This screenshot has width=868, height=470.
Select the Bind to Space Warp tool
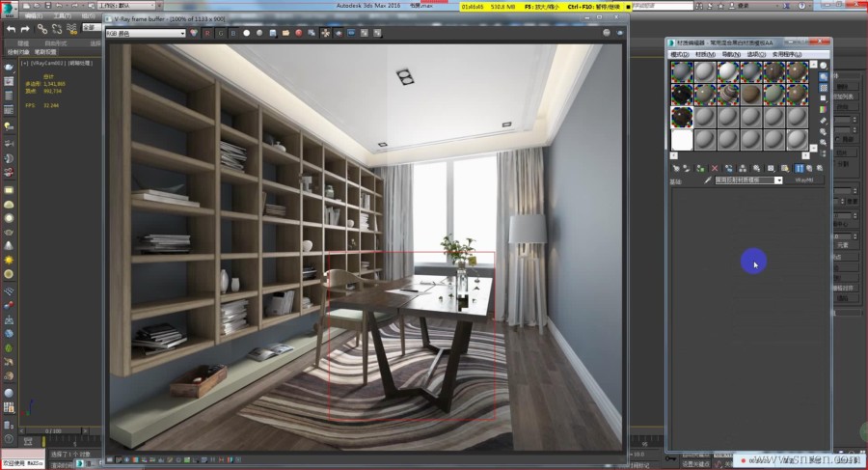tap(72, 29)
